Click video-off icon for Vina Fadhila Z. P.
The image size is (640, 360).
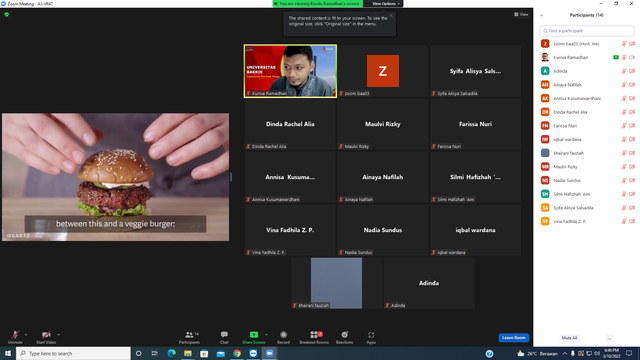pyautogui.click(x=632, y=222)
